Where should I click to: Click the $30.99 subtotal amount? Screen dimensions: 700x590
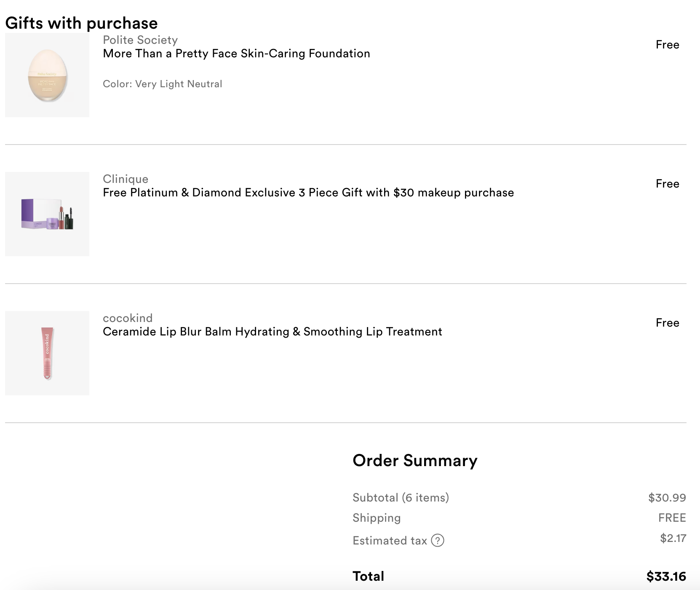[667, 498]
